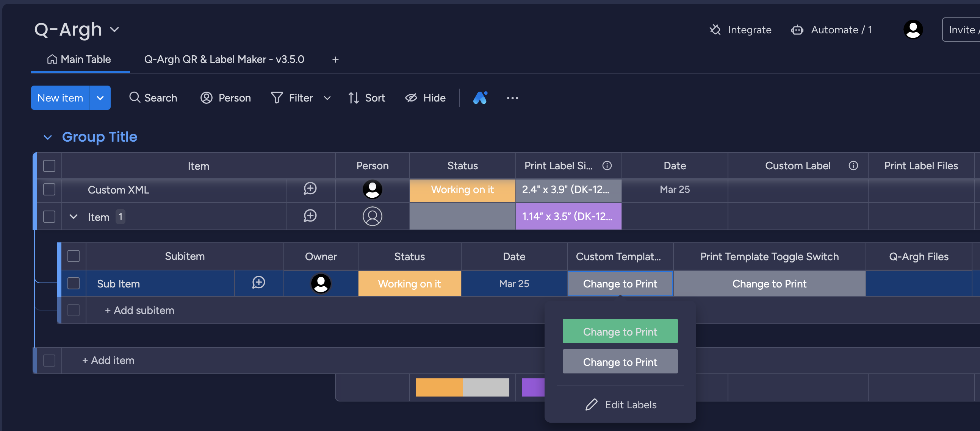The image size is (980, 431).
Task: Add a new board view with plus
Action: pos(335,59)
